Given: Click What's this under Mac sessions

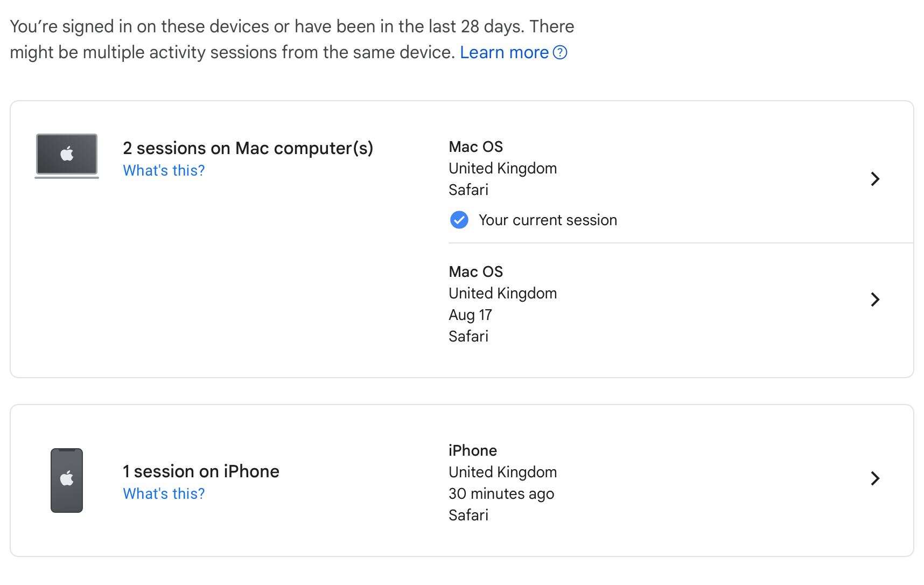Looking at the screenshot, I should (x=164, y=170).
